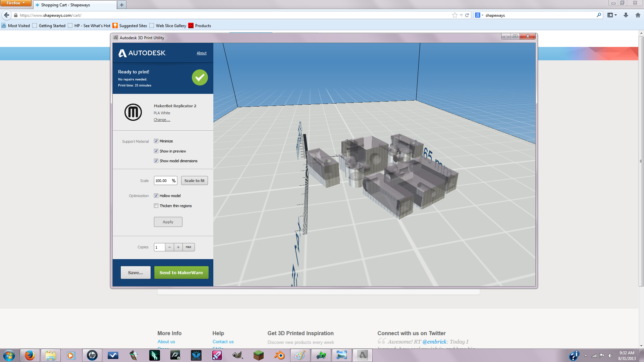Toggle the Show in preview checkbox

tap(156, 151)
